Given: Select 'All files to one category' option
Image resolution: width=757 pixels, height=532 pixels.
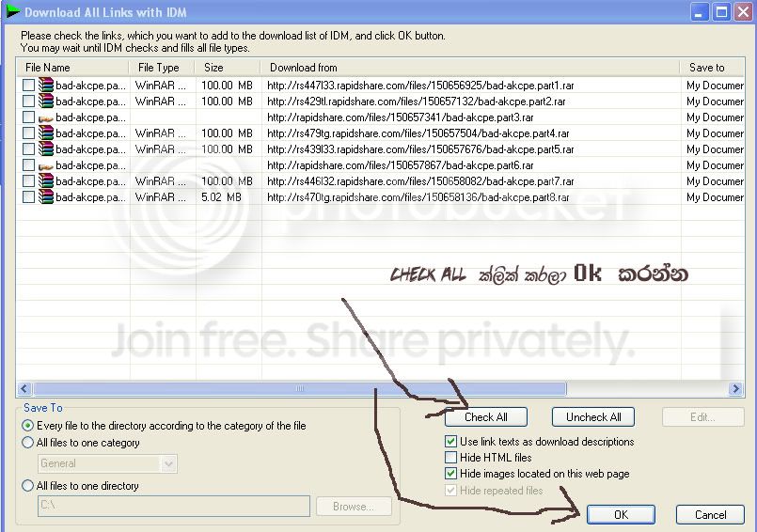Looking at the screenshot, I should [x=27, y=442].
